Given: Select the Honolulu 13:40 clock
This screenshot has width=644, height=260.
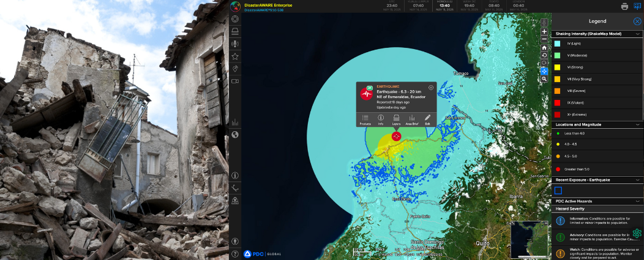Looking at the screenshot, I should click(444, 6).
